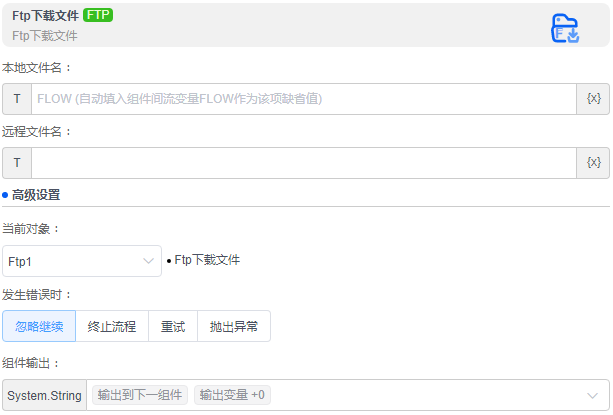Select 重试 error option
The height and width of the screenshot is (415, 613).
pyautogui.click(x=173, y=326)
